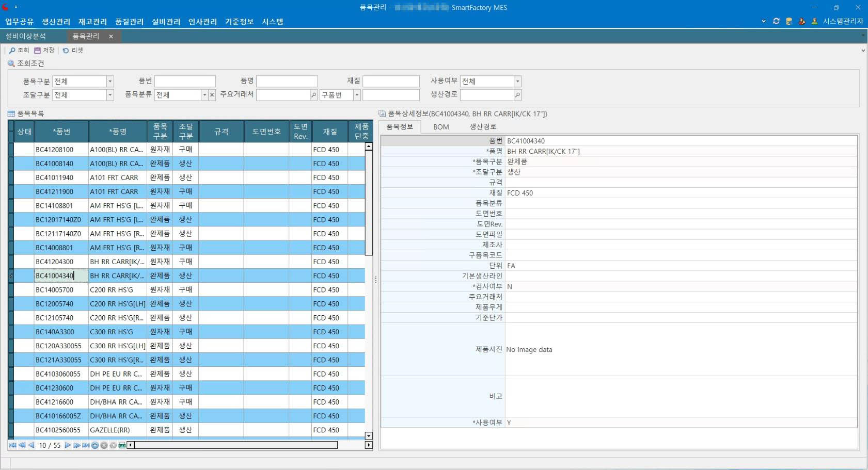The width and height of the screenshot is (868, 470).
Task: Click the *품번 column header
Action: 61,132
